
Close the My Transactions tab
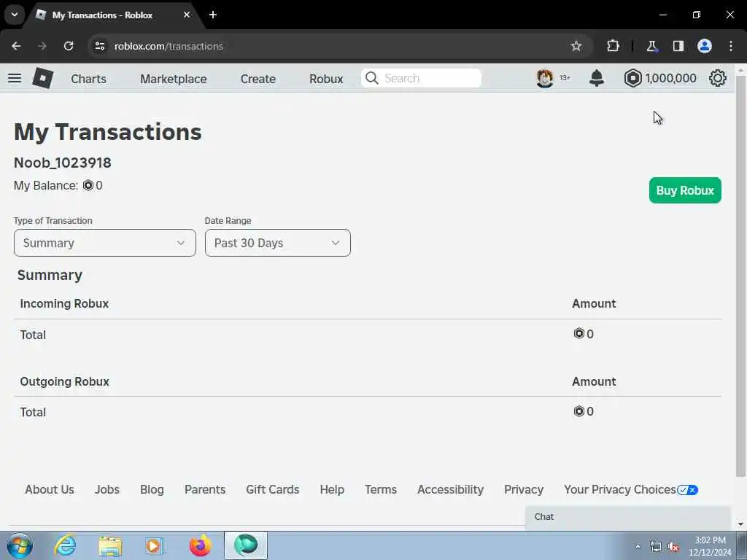pos(187,15)
